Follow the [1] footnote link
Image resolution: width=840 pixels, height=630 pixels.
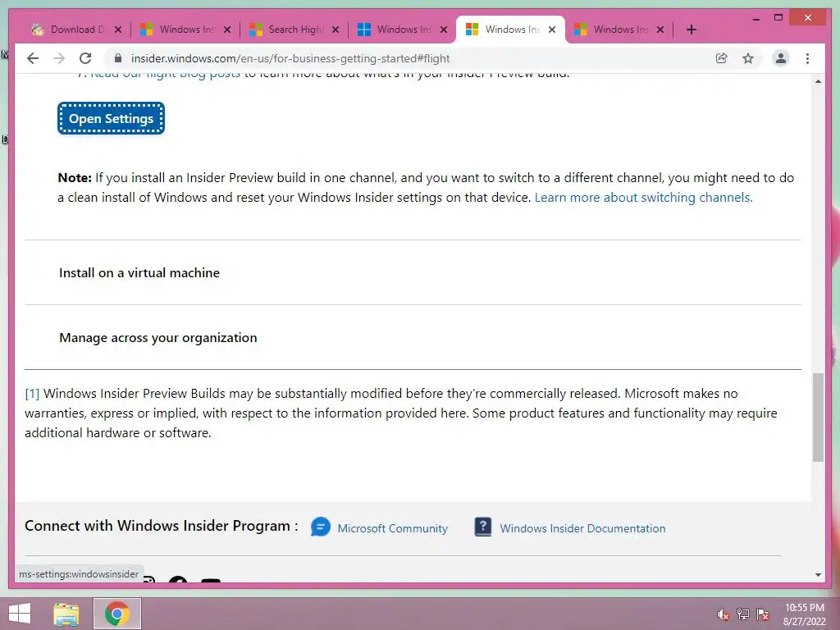coord(32,394)
